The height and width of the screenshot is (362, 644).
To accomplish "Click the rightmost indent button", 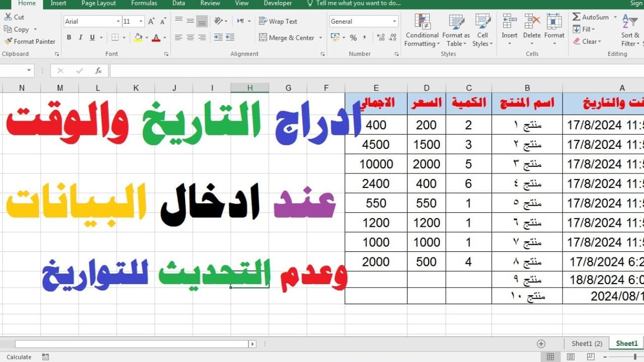I will 230,37.
